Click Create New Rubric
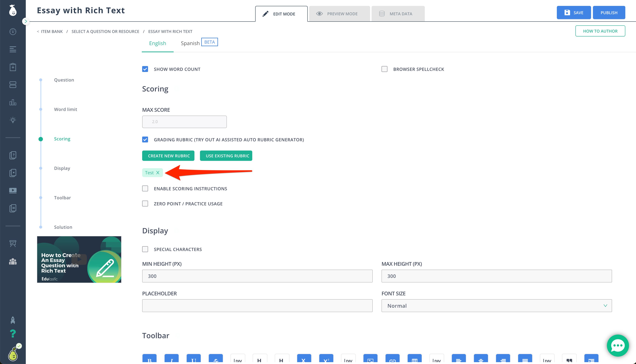The image size is (636, 364). coord(168,156)
